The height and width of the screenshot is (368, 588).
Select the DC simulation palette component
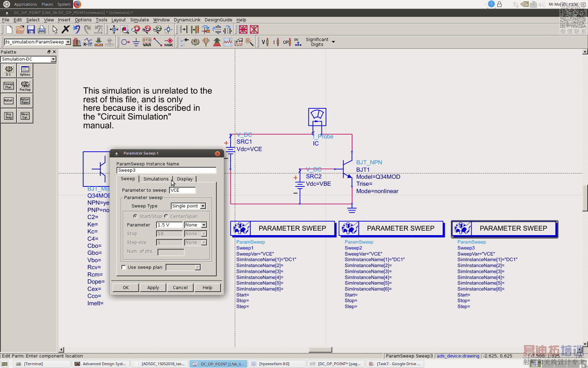[9, 71]
